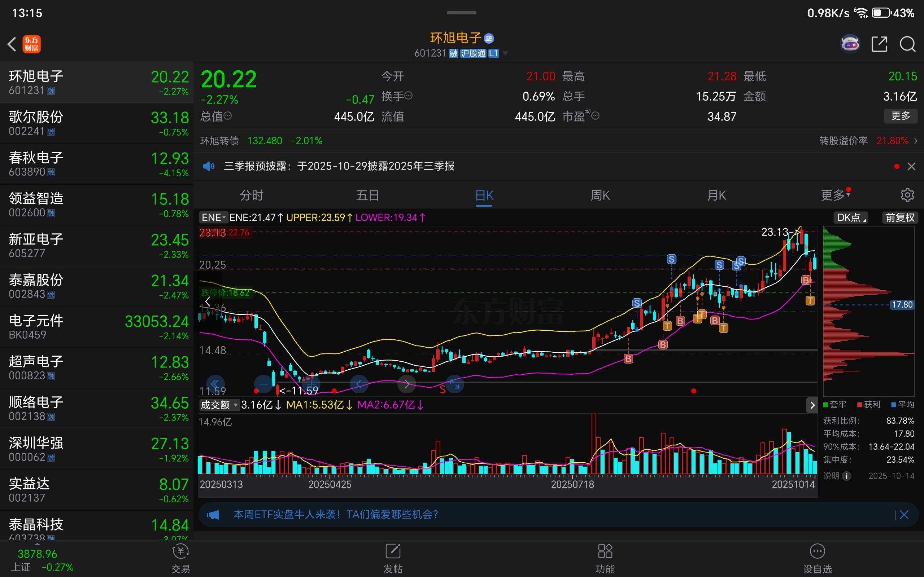Expand the 更多 chart period menu
This screenshot has width=924, height=577.
[834, 195]
